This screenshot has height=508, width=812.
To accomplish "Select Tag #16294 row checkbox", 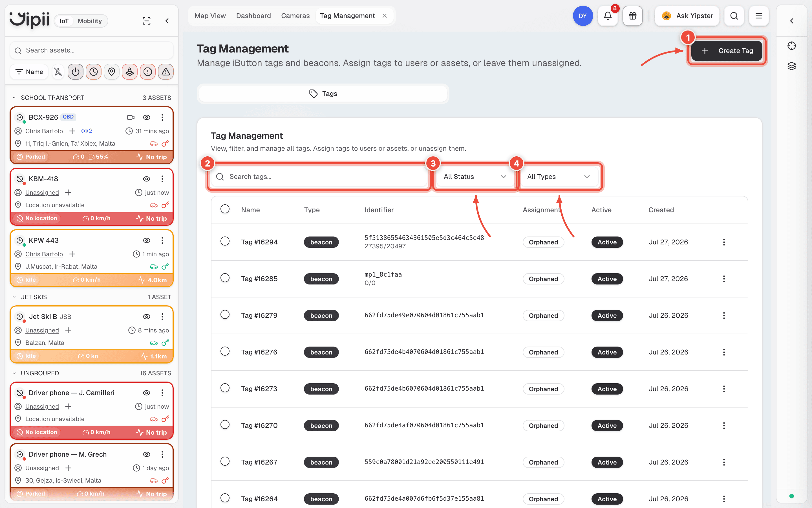I will point(225,241).
